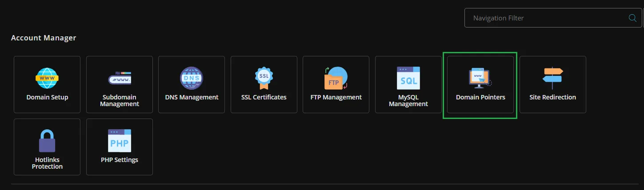
Task: Click the "Domain Setup" label
Action: point(47,97)
